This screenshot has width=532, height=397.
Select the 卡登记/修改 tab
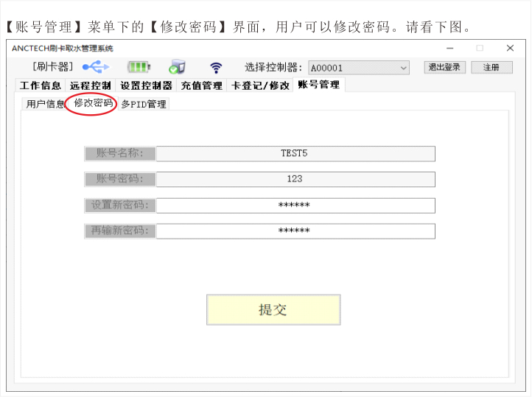[260, 85]
